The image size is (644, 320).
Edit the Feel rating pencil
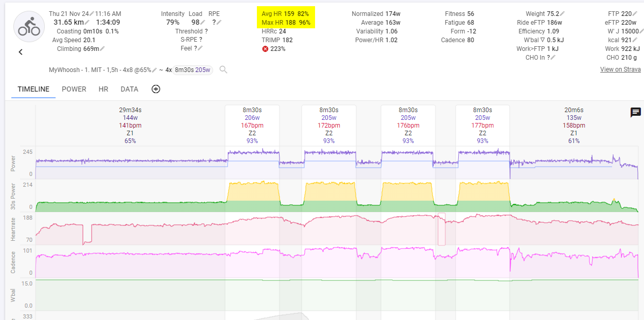pyautogui.click(x=200, y=48)
